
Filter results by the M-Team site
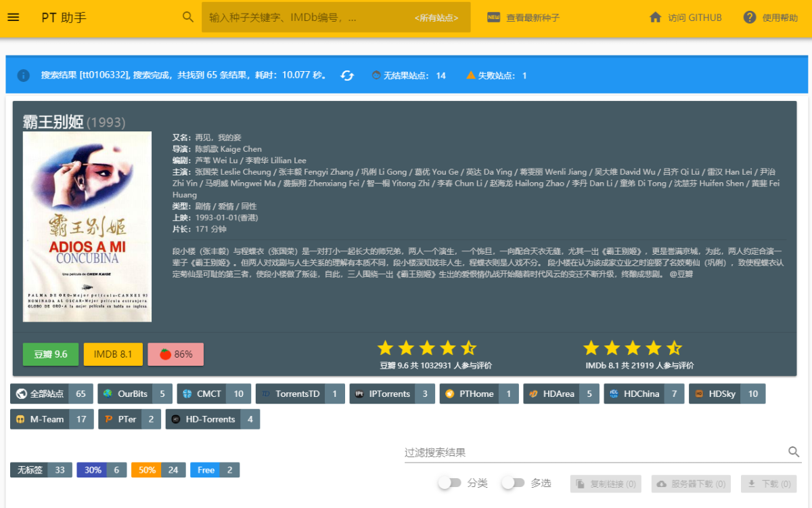(52, 419)
